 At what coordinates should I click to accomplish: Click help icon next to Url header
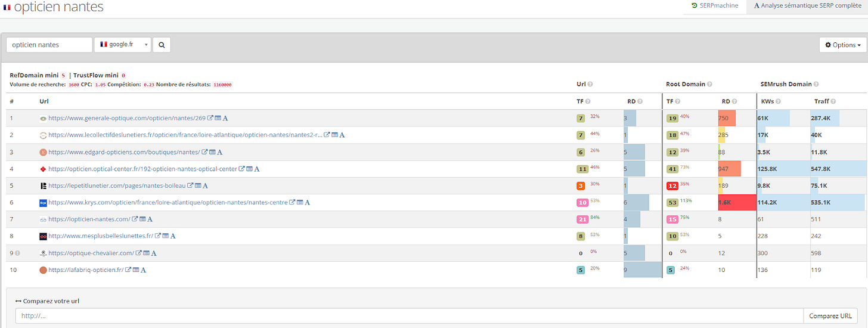point(590,84)
